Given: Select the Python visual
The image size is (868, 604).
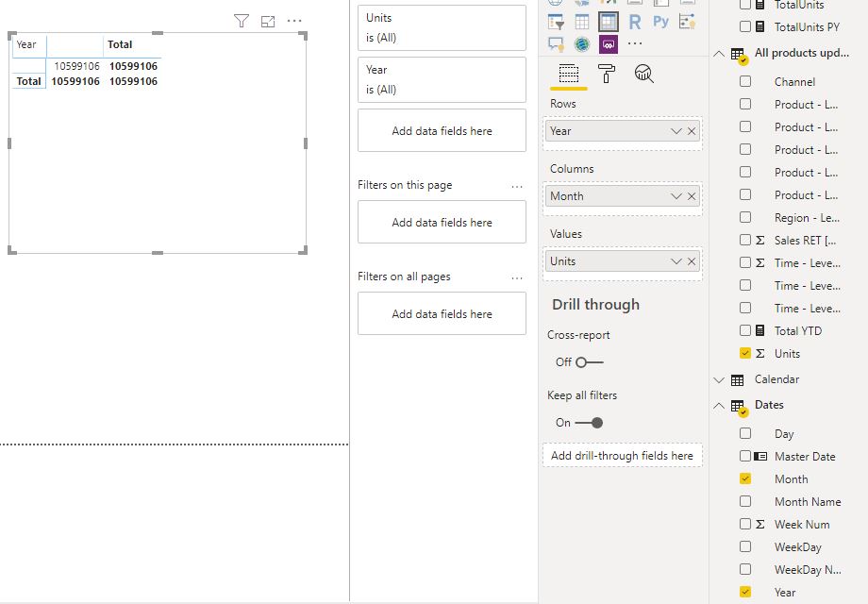Looking at the screenshot, I should 660,22.
